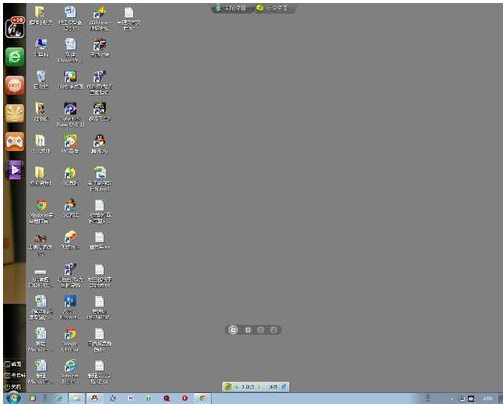Click the power shutdown entry in sidebar bottom
The width and height of the screenshot is (503, 404).
point(13,387)
